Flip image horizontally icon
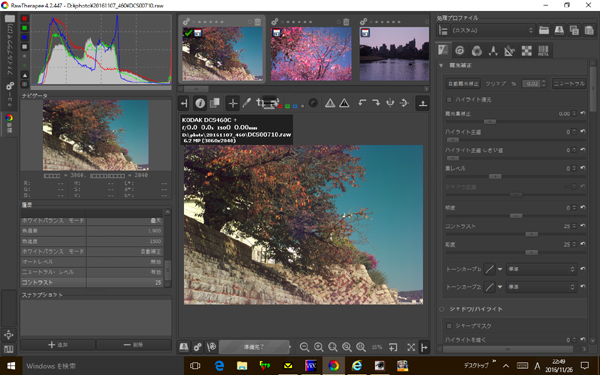This screenshot has height=375, width=600. pos(390,103)
